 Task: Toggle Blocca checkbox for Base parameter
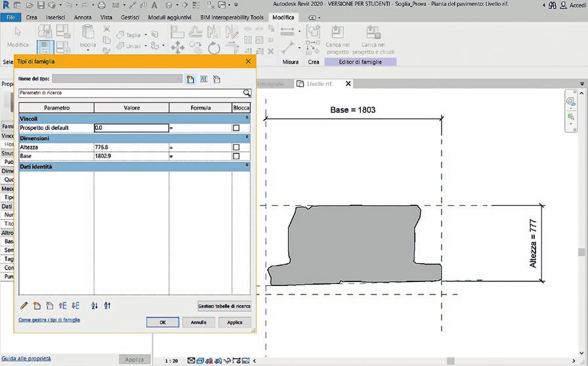point(236,156)
